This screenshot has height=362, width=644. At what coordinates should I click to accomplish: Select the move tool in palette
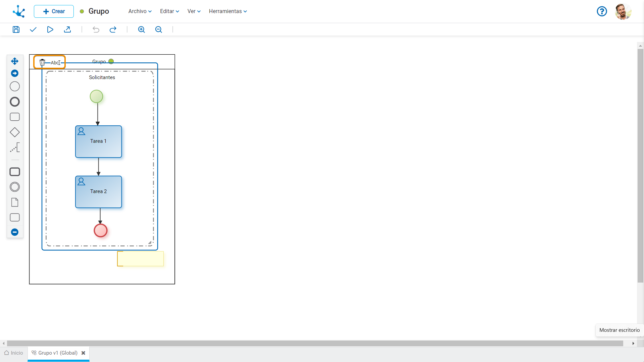click(15, 61)
